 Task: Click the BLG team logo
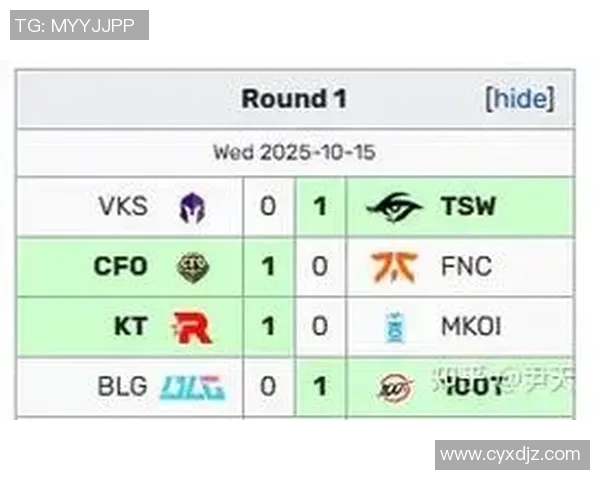click(x=192, y=386)
